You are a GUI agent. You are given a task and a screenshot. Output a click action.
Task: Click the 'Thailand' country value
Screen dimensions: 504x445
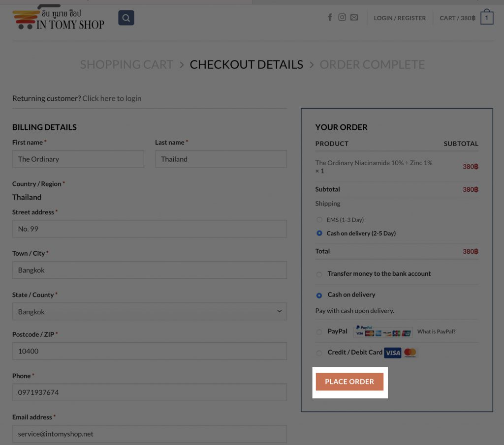27,197
